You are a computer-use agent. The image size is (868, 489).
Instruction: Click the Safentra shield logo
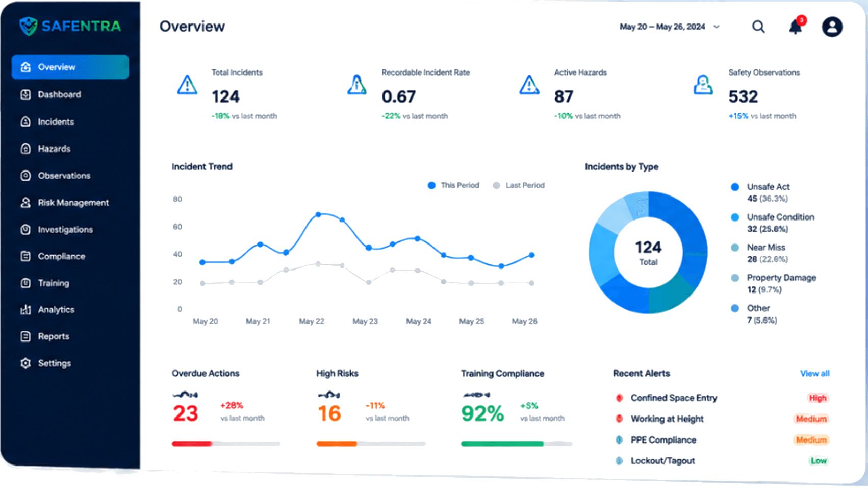click(x=29, y=26)
